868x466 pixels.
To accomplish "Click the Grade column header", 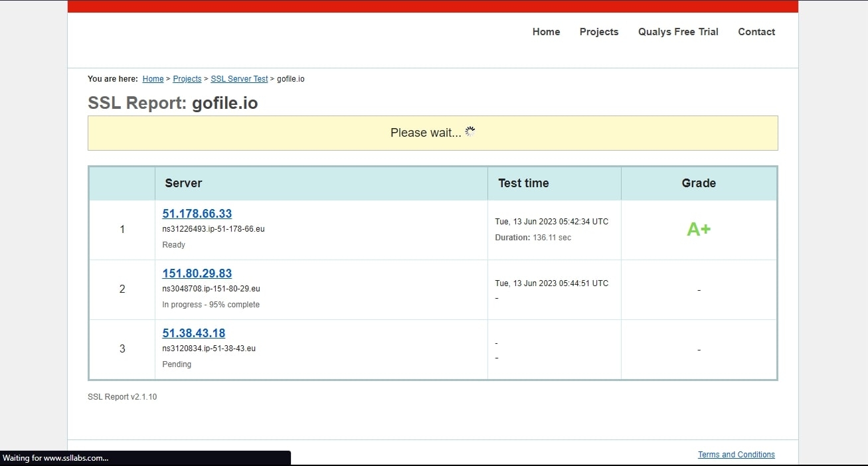I will click(x=699, y=183).
